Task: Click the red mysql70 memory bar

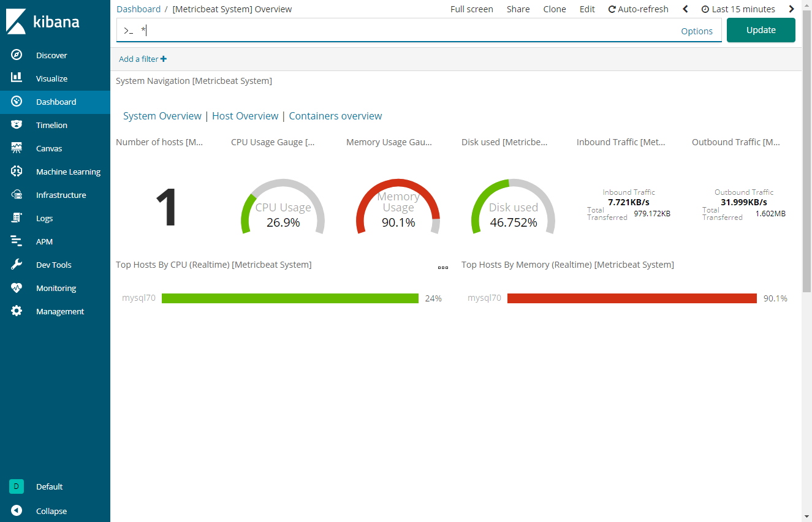Action: pyautogui.click(x=632, y=298)
